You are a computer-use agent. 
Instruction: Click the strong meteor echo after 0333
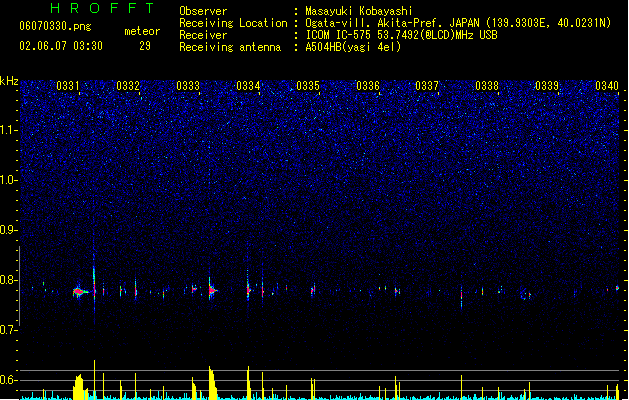click(x=212, y=289)
